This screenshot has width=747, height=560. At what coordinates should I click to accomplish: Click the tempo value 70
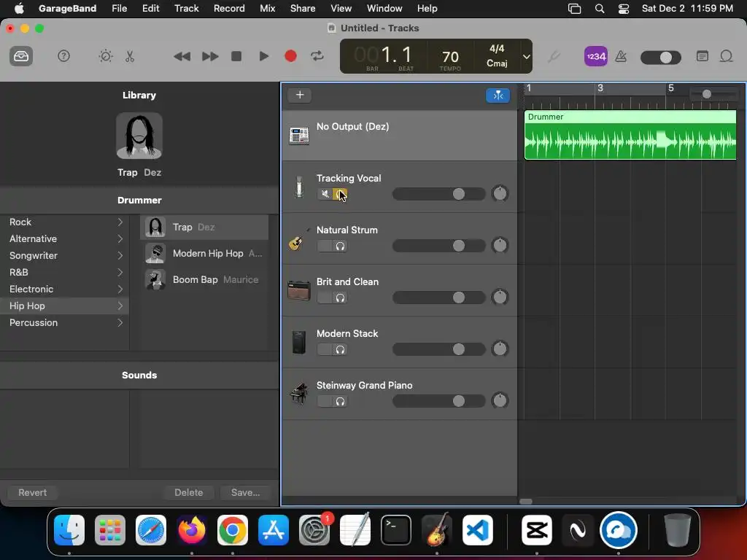pyautogui.click(x=450, y=57)
